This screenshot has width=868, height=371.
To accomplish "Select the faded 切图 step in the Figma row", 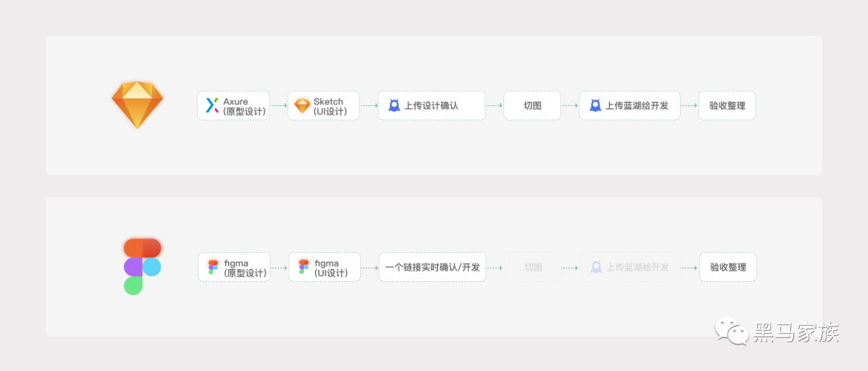I will click(533, 267).
